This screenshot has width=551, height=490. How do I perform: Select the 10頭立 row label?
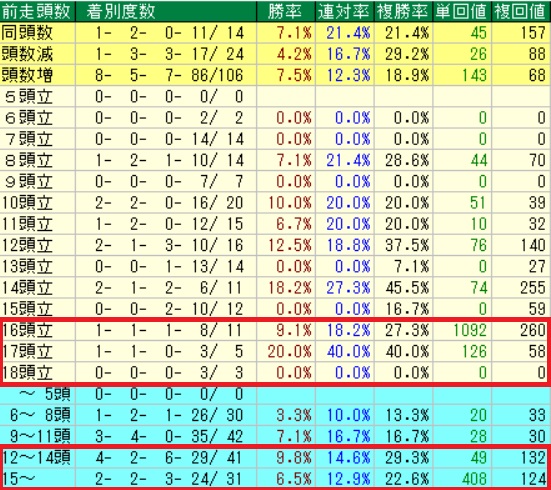pos(27,203)
